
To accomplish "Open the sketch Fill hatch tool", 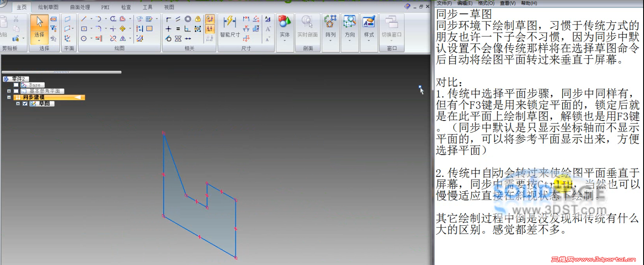I will (x=149, y=29).
